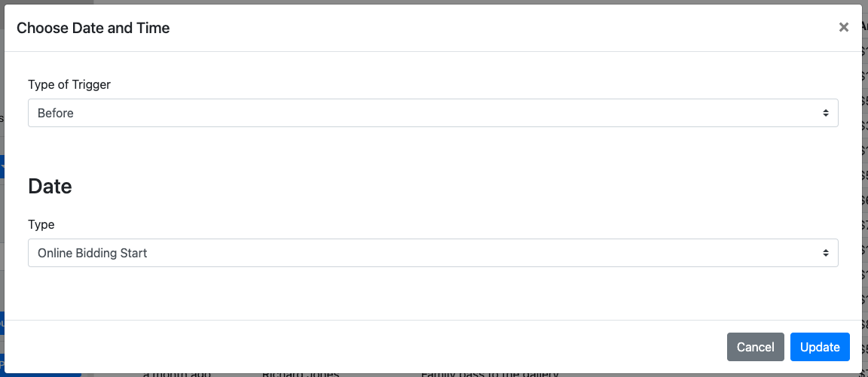Click the Type of Trigger label
868x377 pixels.
69,84
